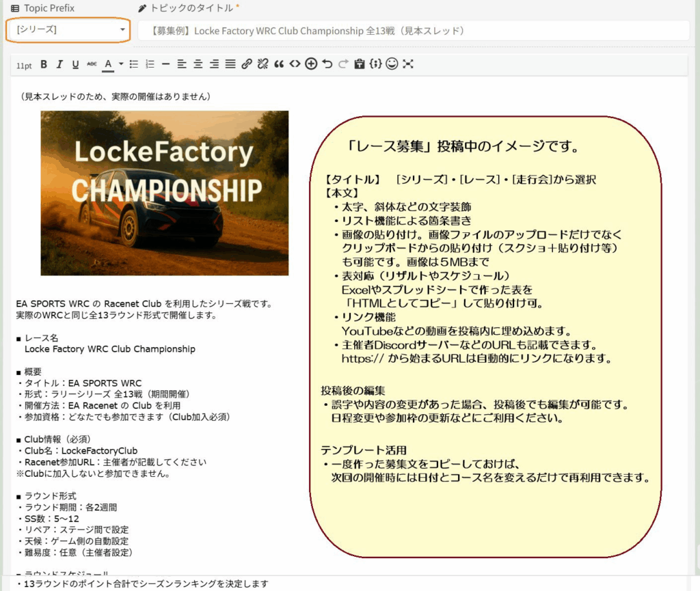Screen dimensions: 700x591
Task: Justify the paragraph text
Action: coord(230,64)
